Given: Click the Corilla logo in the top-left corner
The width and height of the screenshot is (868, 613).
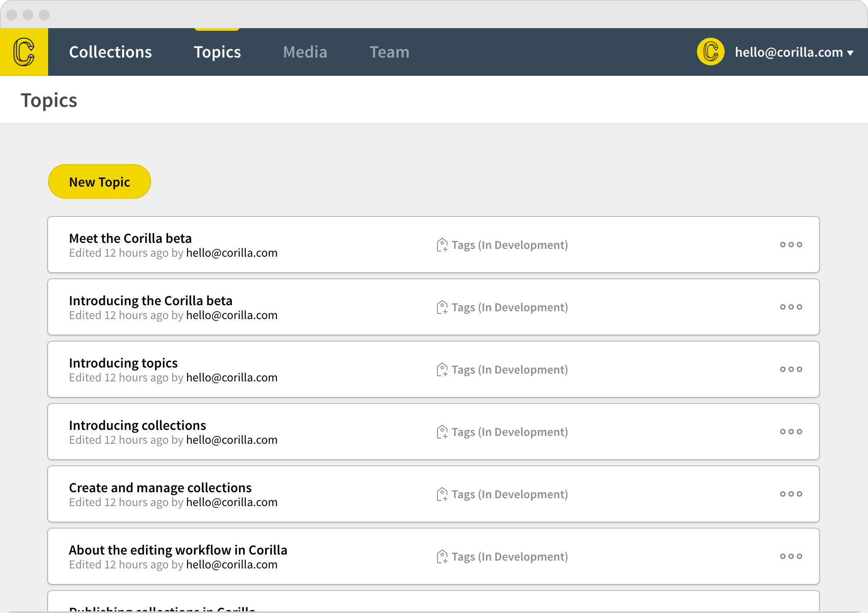Looking at the screenshot, I should pos(24,52).
